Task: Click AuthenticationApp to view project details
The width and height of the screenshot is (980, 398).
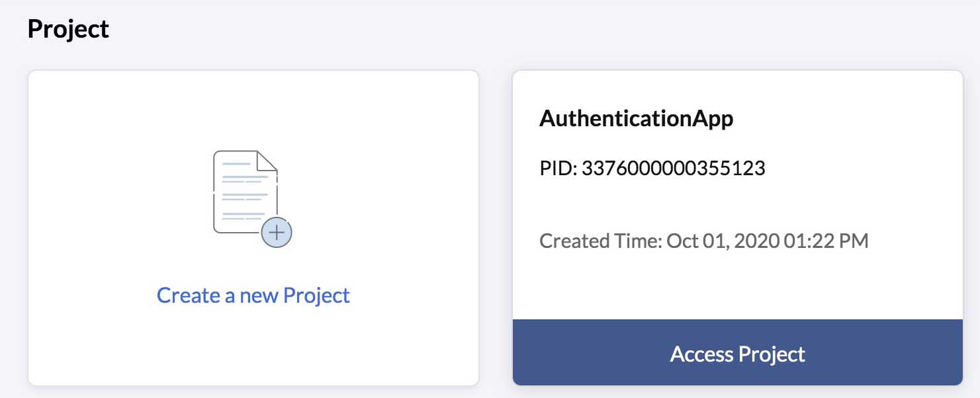Action: (x=637, y=118)
